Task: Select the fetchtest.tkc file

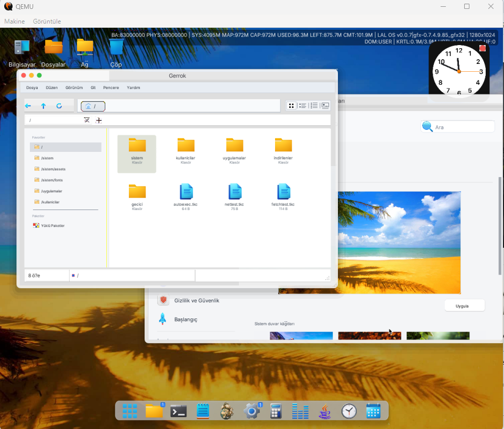Action: pos(283,192)
